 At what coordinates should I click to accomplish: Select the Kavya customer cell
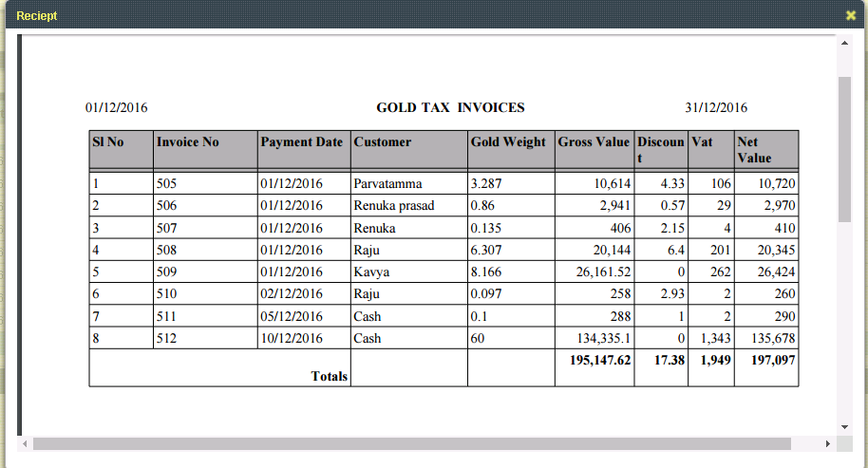[x=371, y=272]
